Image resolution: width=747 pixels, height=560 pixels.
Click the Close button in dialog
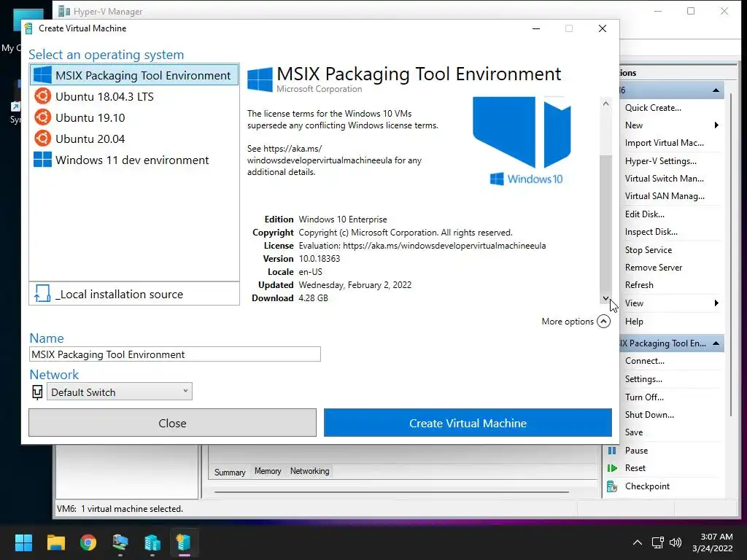point(172,423)
